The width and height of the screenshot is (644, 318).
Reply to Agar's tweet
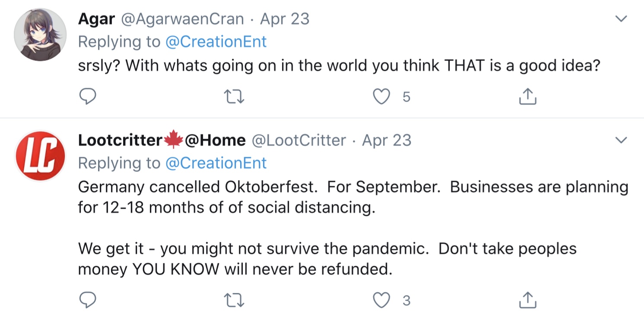pyautogui.click(x=88, y=97)
